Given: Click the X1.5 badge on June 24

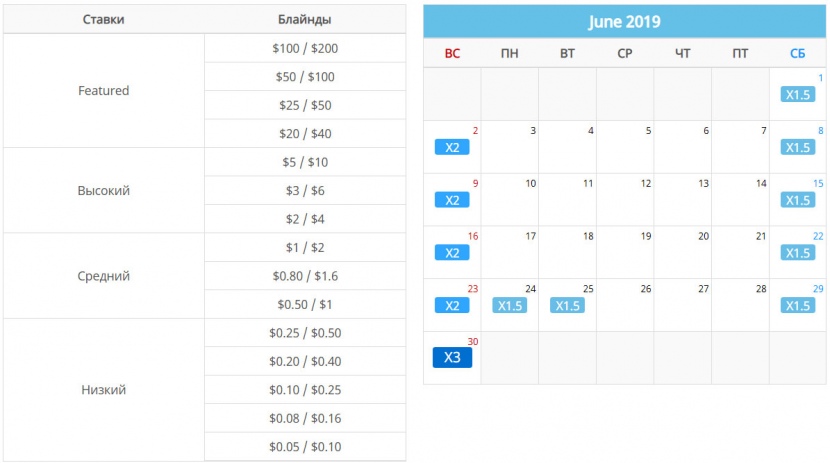Looking at the screenshot, I should [510, 305].
